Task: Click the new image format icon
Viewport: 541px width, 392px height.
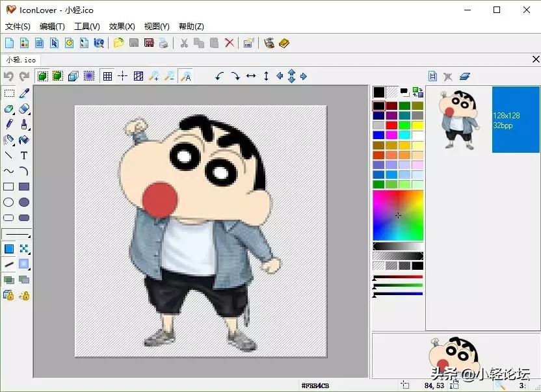Action: (x=432, y=76)
